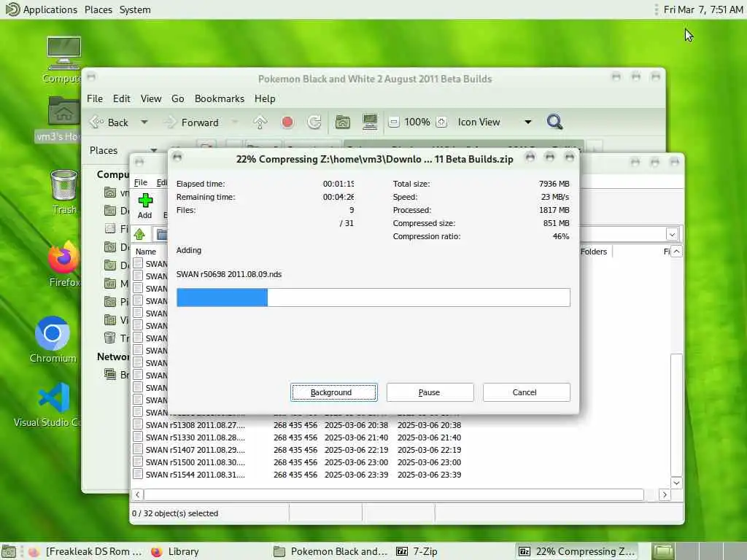Open Places side pane dropdown
Viewport: 747px width, 560px height.
(153, 150)
